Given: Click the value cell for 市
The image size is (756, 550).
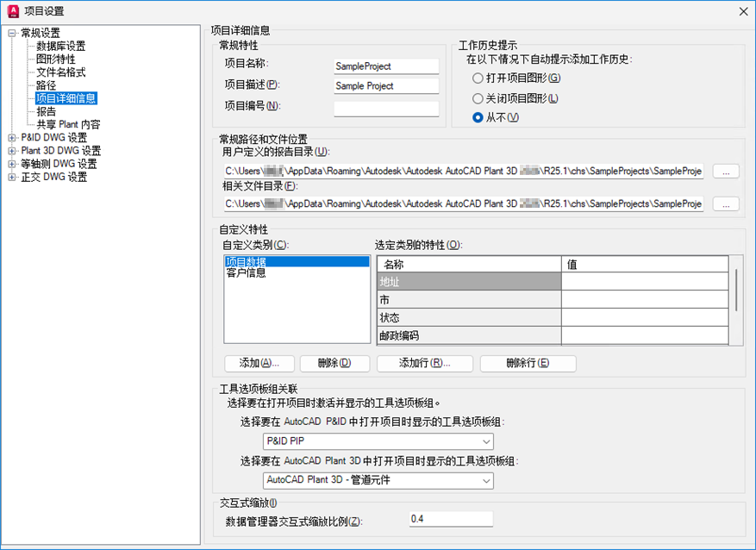Looking at the screenshot, I should pos(645,300).
